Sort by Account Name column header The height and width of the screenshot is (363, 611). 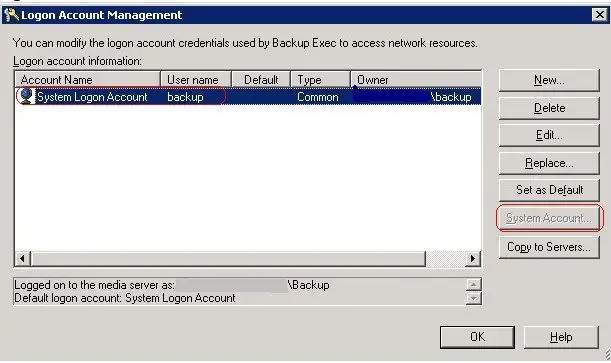click(88, 79)
